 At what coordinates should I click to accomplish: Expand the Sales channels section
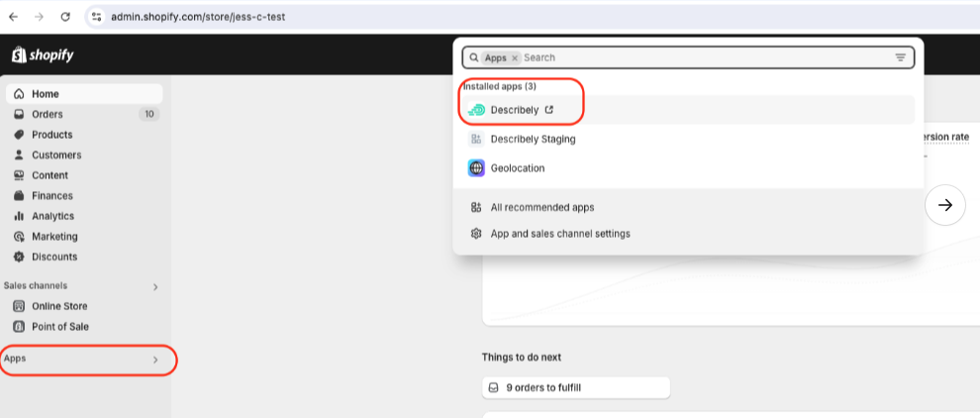155,286
